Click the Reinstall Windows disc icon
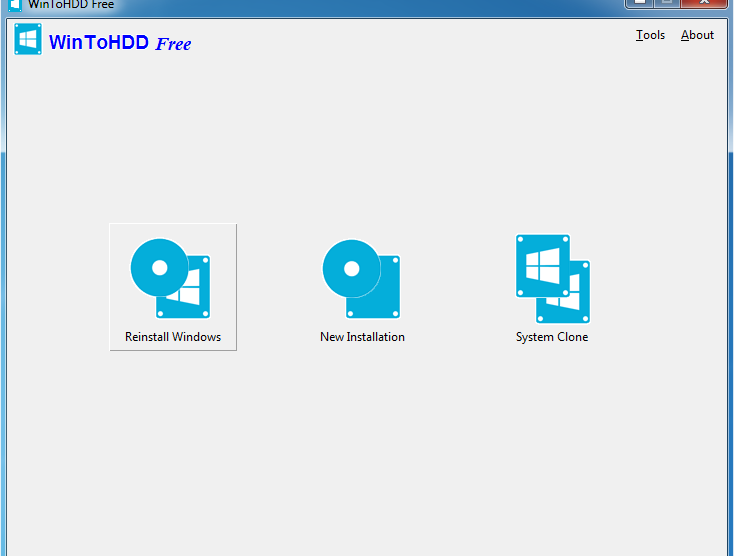Image resolution: width=734 pixels, height=556 pixels. tap(159, 268)
